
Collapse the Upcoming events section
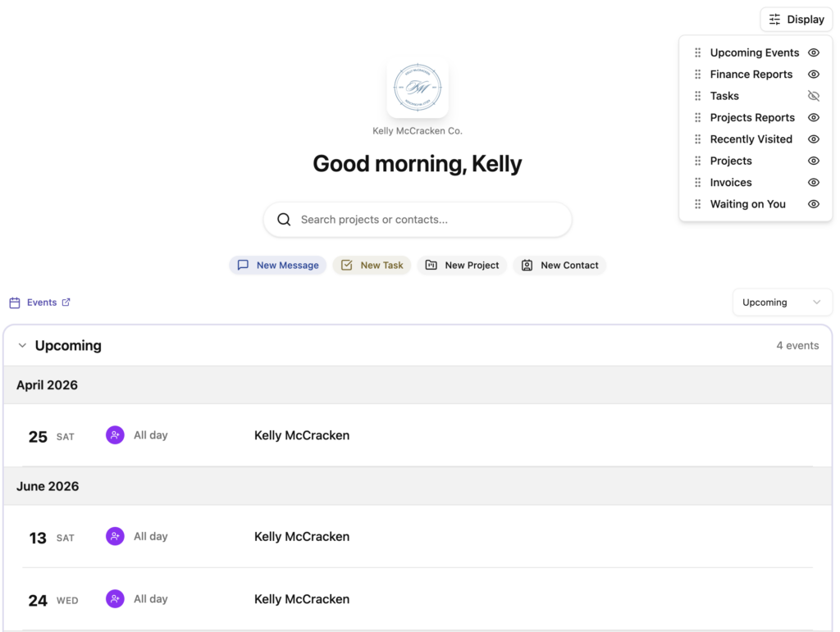(x=22, y=345)
